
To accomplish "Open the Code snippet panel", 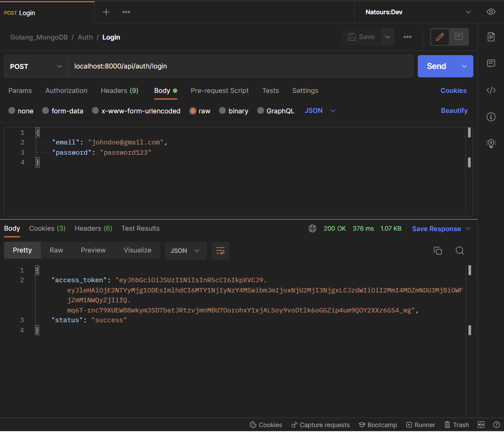I will [491, 90].
